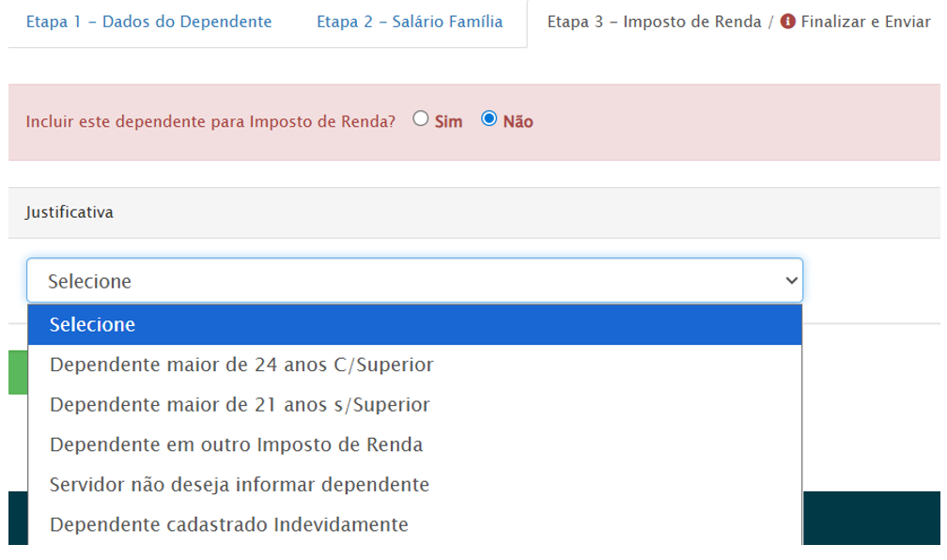Click the chevron arrow of the Justificativa select
The image size is (947, 560).
tap(791, 280)
